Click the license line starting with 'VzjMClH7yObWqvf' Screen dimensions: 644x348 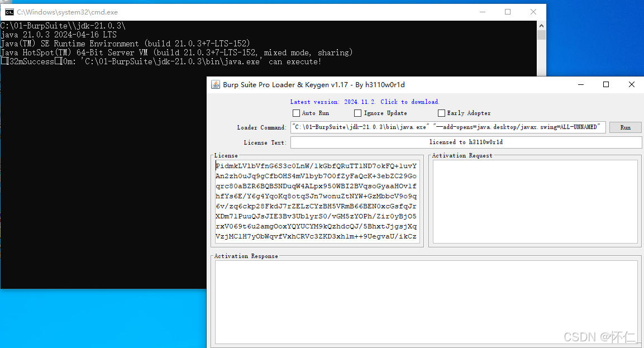click(316, 236)
